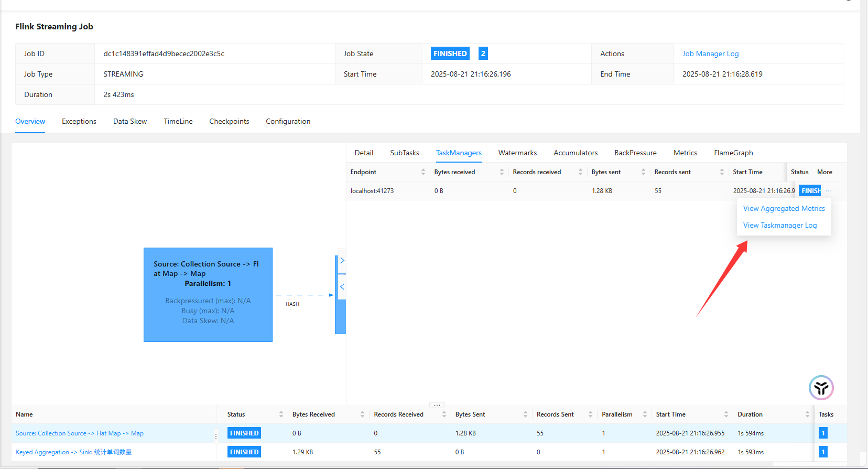Sort the TaskManagers table by Endpoint column
The width and height of the screenshot is (868, 469).
pyautogui.click(x=423, y=172)
